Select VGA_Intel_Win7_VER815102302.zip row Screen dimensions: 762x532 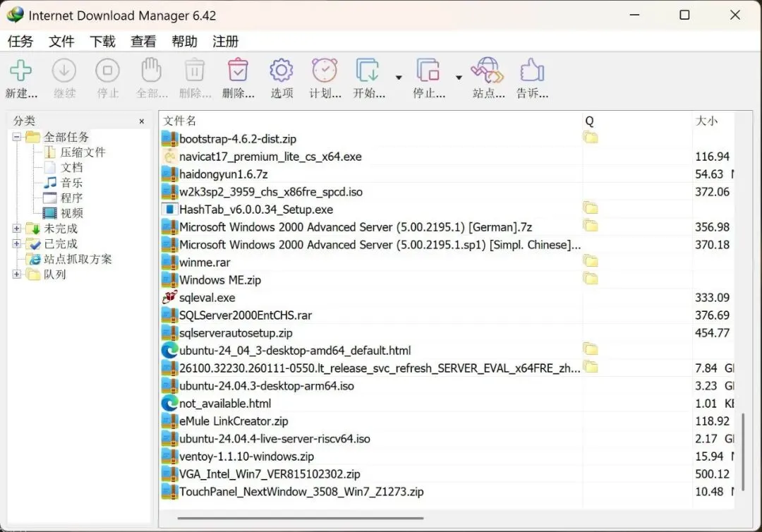point(447,473)
